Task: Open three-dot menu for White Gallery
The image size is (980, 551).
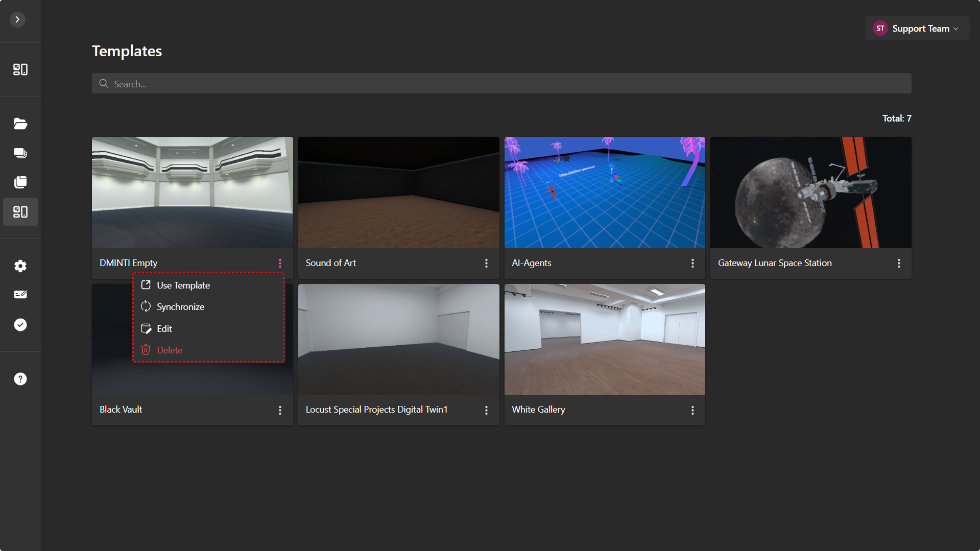Action: (x=692, y=410)
